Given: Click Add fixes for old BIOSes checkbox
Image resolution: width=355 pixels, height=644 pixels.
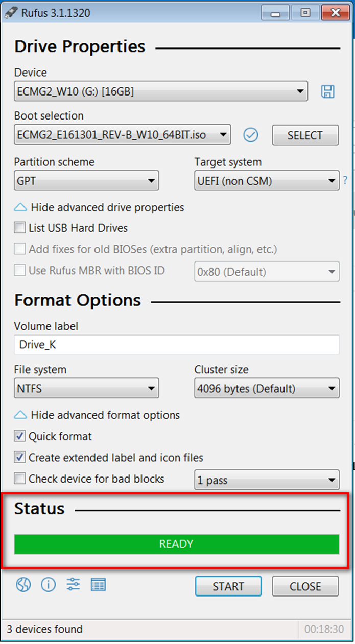Looking at the screenshot, I should [x=20, y=249].
